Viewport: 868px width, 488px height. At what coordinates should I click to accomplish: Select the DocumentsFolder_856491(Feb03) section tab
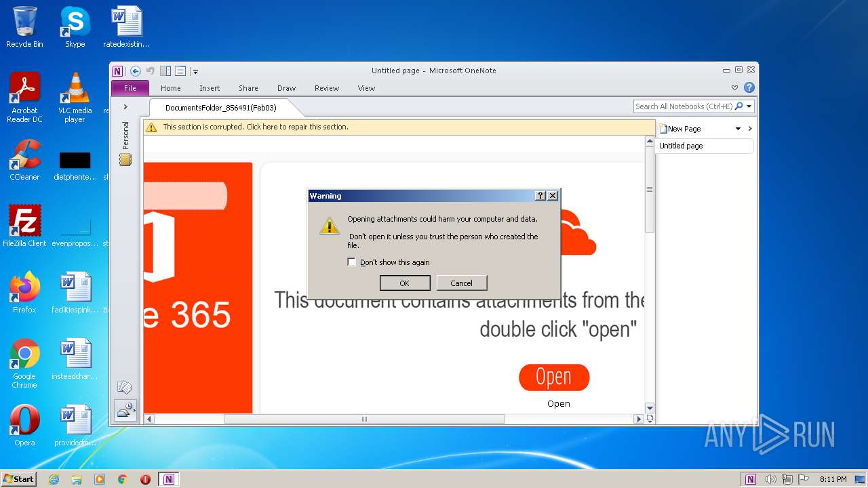221,108
